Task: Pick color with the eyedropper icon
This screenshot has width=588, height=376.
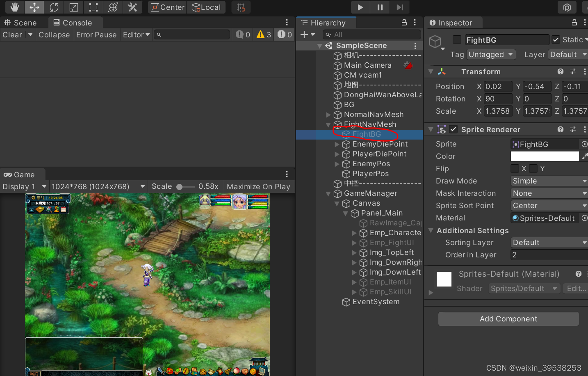Action: pyautogui.click(x=584, y=156)
